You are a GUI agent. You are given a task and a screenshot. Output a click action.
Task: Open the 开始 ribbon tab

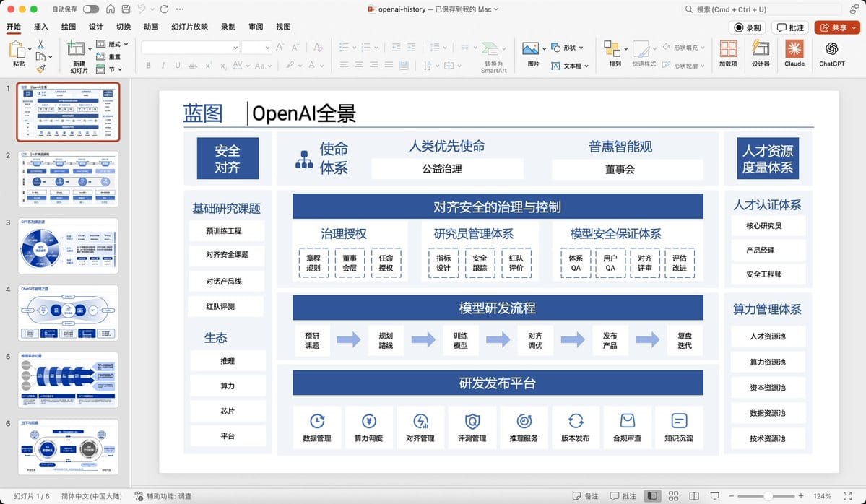14,27
